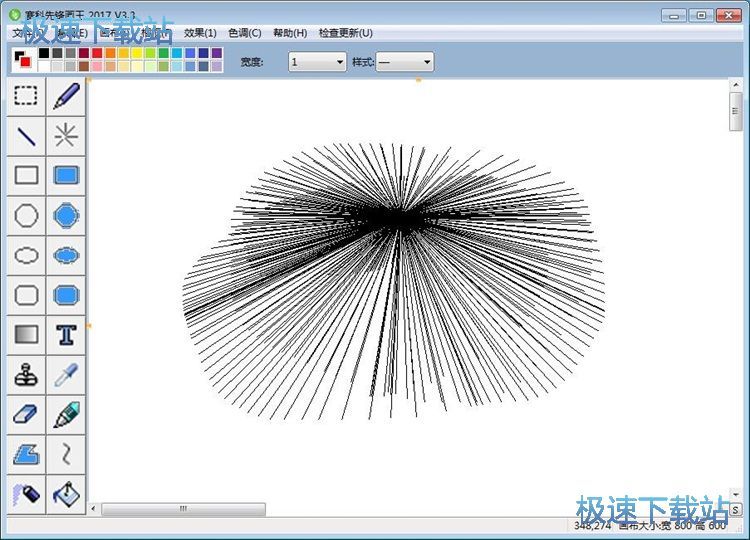Select the Text tool
This screenshot has height=540, width=750.
point(67,335)
